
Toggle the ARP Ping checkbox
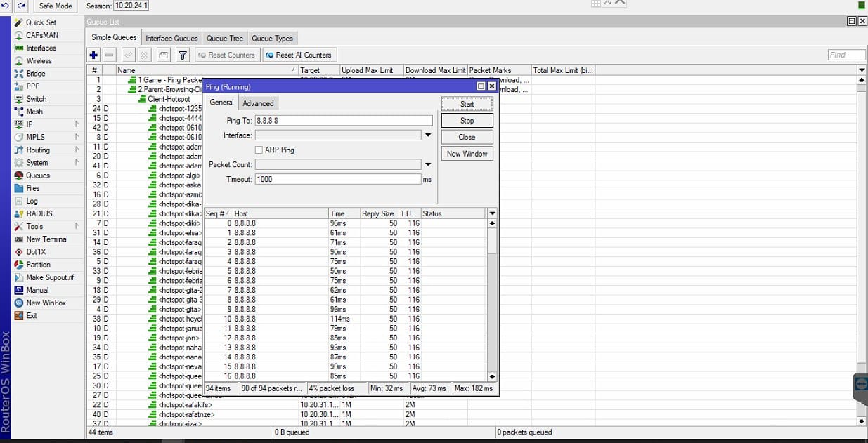[x=259, y=150]
